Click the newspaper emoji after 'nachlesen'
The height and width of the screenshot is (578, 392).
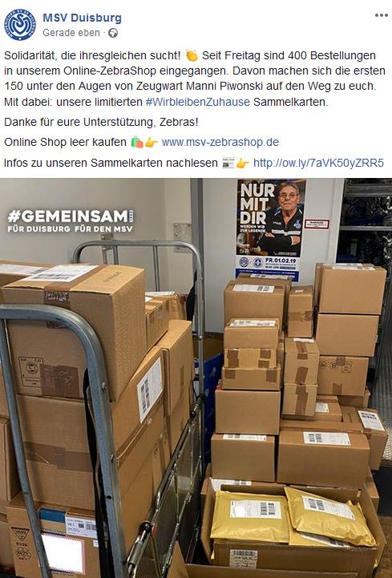click(x=228, y=163)
